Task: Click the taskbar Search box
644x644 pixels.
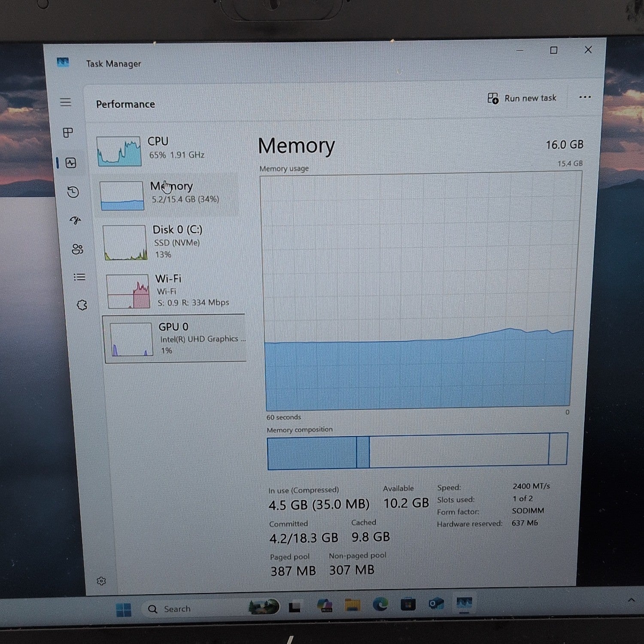Action: pos(210,608)
